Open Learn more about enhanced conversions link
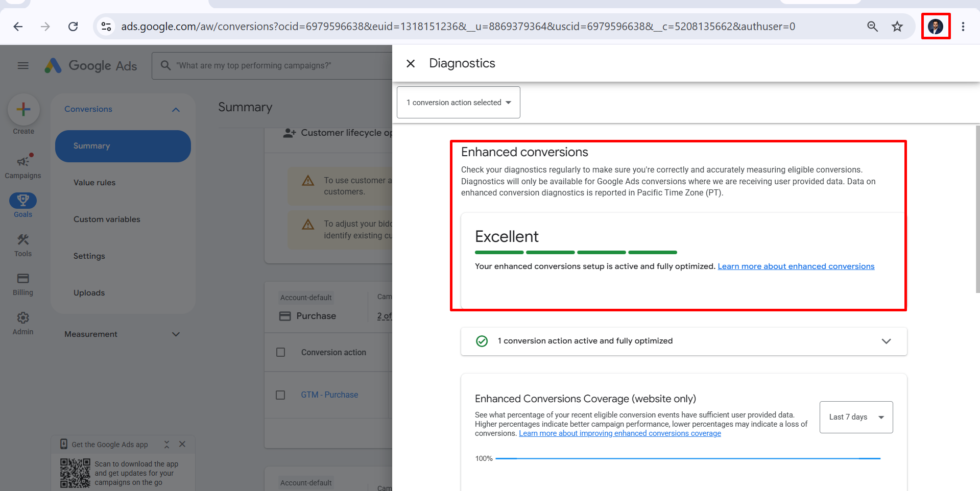 796,266
